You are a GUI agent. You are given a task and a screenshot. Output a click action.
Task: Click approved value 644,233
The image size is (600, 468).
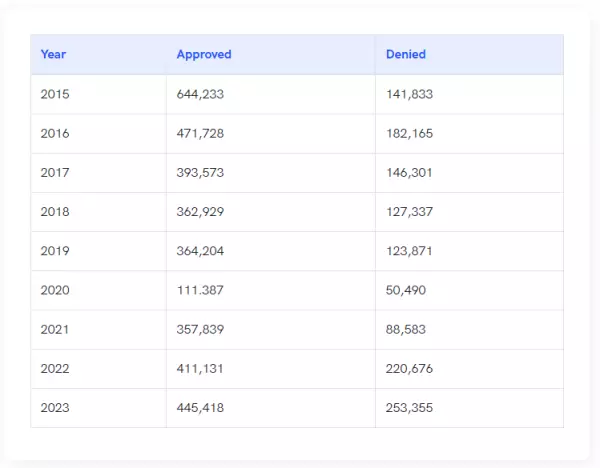[x=200, y=94]
